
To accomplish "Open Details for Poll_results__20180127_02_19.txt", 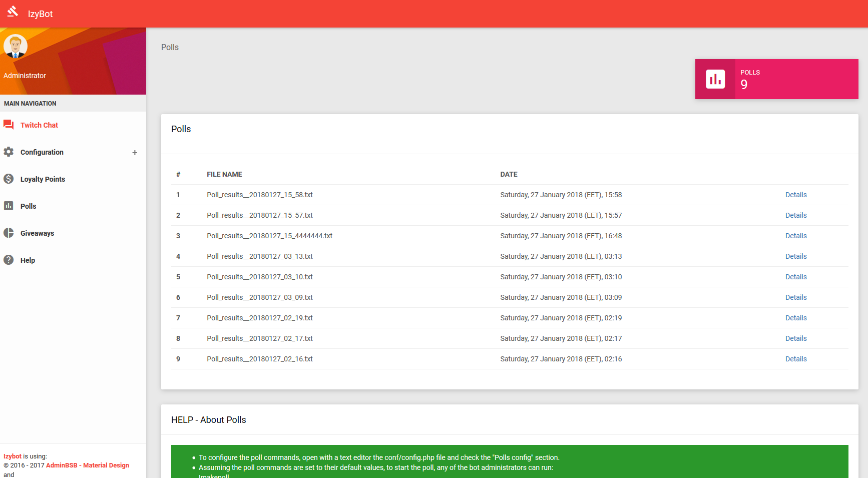I will click(x=796, y=318).
